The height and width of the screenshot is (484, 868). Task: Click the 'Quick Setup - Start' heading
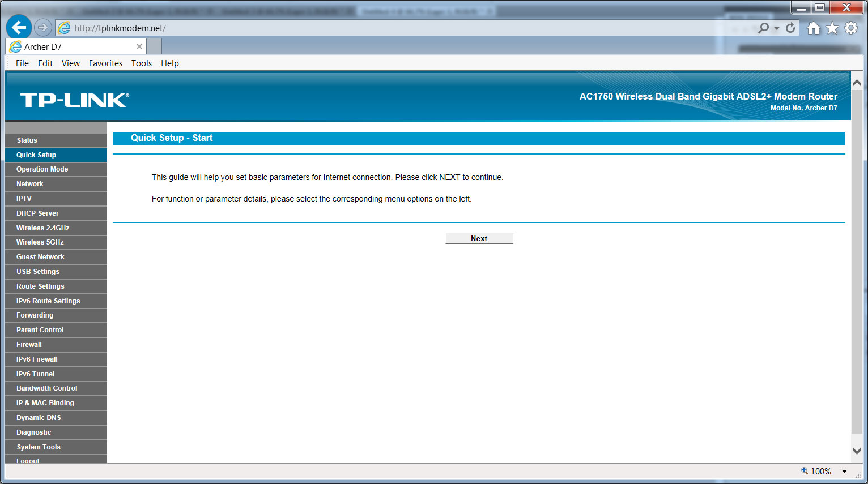172,138
